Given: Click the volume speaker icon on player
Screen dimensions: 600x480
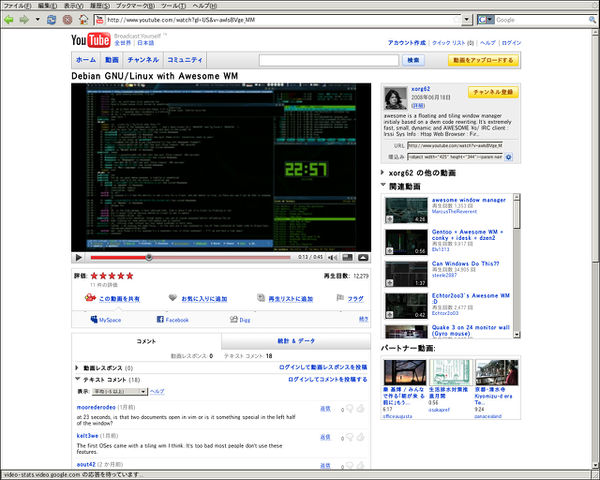Looking at the screenshot, I should tap(333, 258).
